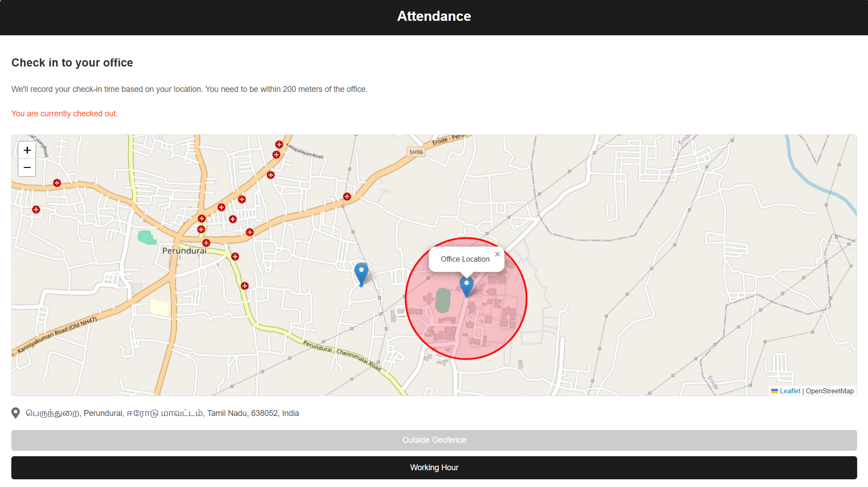Open the OpenStreetMap attribution link
Image resolution: width=868 pixels, height=487 pixels.
click(830, 391)
